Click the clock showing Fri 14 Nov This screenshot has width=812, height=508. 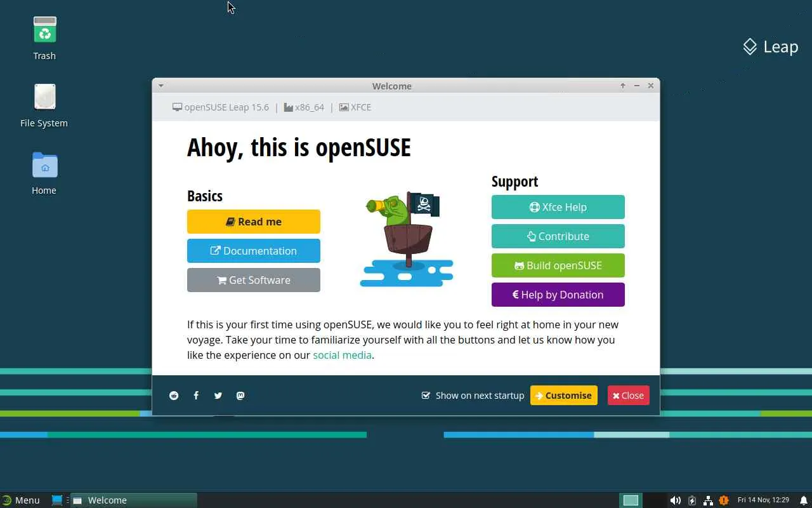(x=763, y=500)
